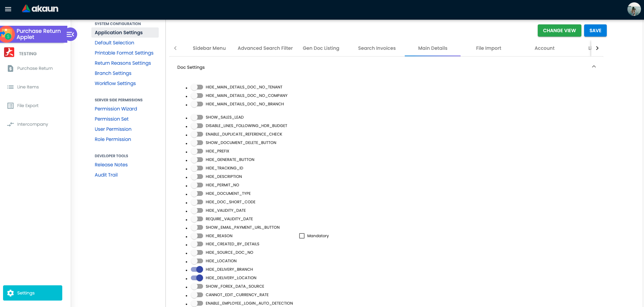
Task: Open Purchase Return document icon
Action: [x=10, y=68]
